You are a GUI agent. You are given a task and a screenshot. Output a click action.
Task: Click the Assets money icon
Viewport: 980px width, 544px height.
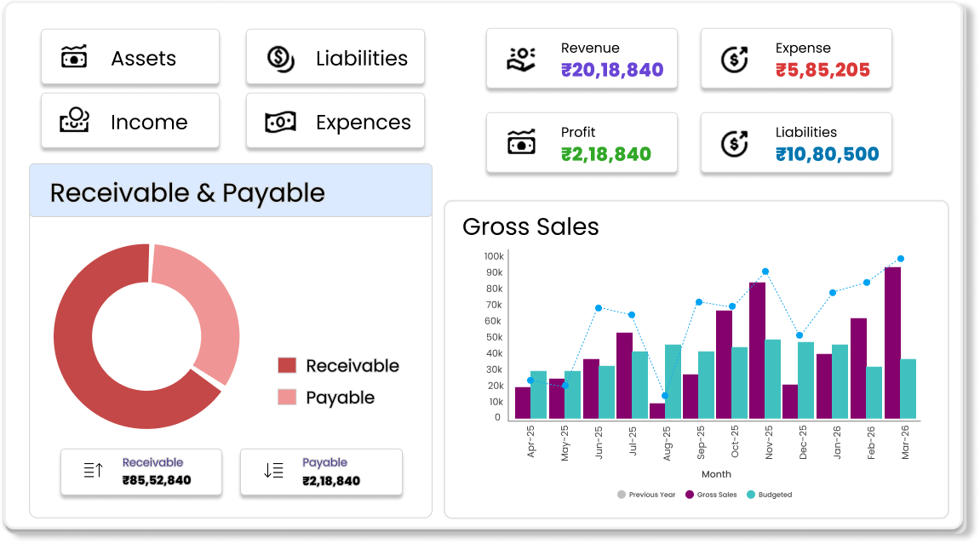click(75, 57)
